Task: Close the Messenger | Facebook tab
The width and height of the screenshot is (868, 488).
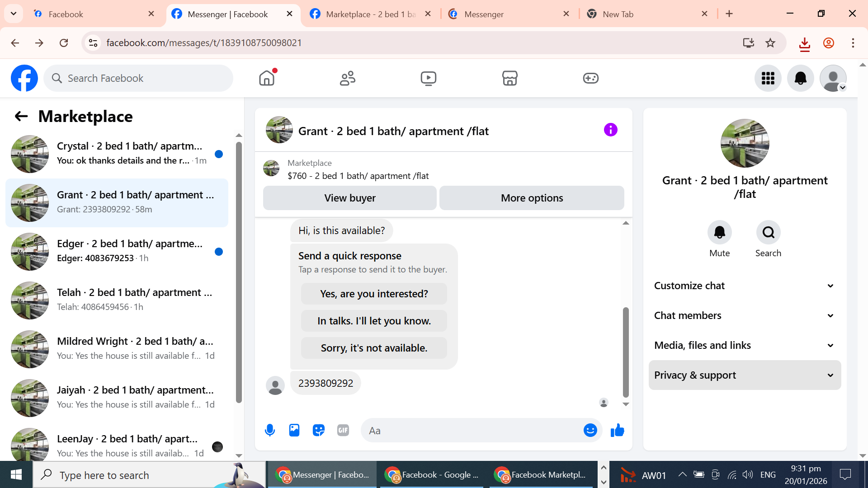Action: coord(289,14)
